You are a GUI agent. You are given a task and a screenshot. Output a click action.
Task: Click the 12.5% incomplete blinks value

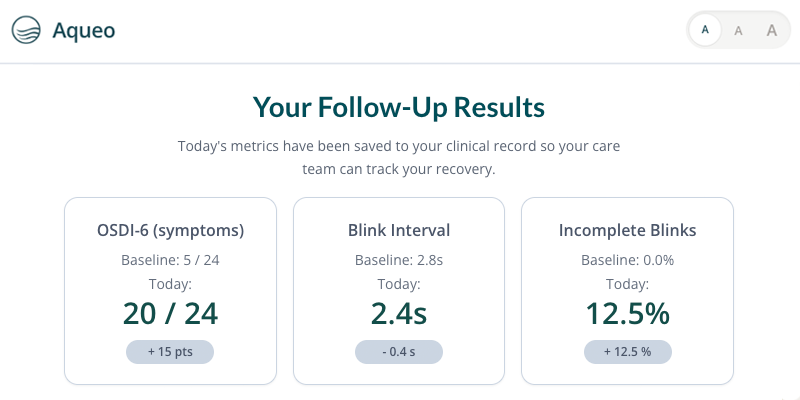coord(627,314)
